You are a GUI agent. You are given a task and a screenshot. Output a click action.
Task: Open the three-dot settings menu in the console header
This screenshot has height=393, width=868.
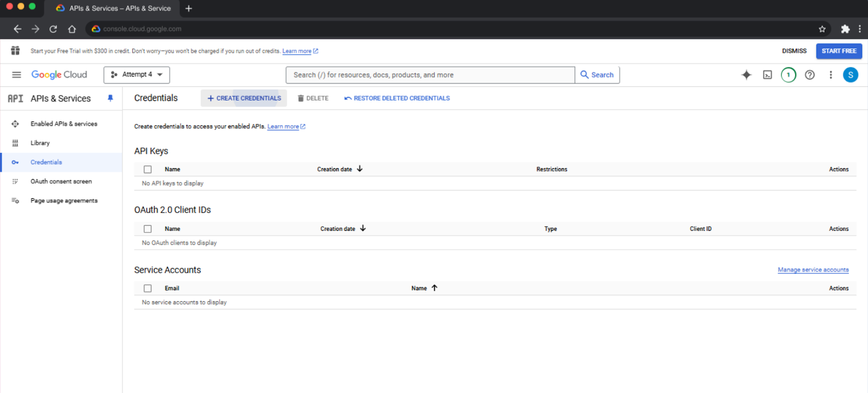tap(831, 75)
